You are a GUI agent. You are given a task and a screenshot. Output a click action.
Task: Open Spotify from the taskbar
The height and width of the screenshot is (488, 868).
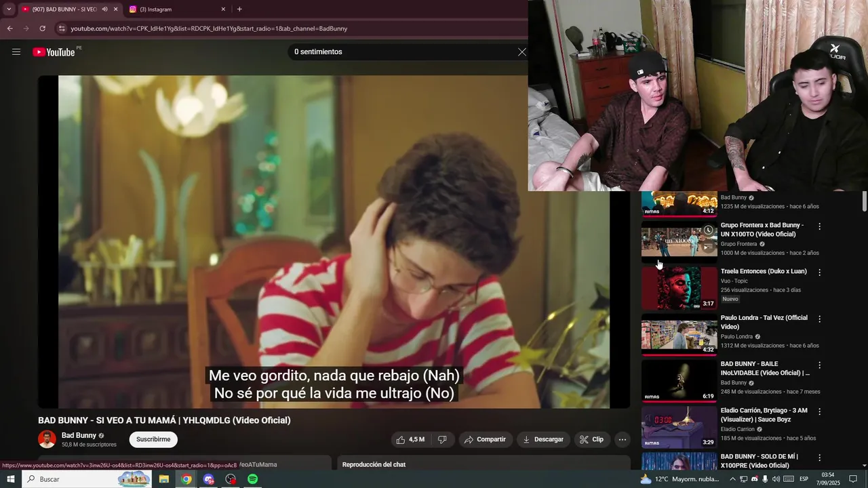coord(252,479)
